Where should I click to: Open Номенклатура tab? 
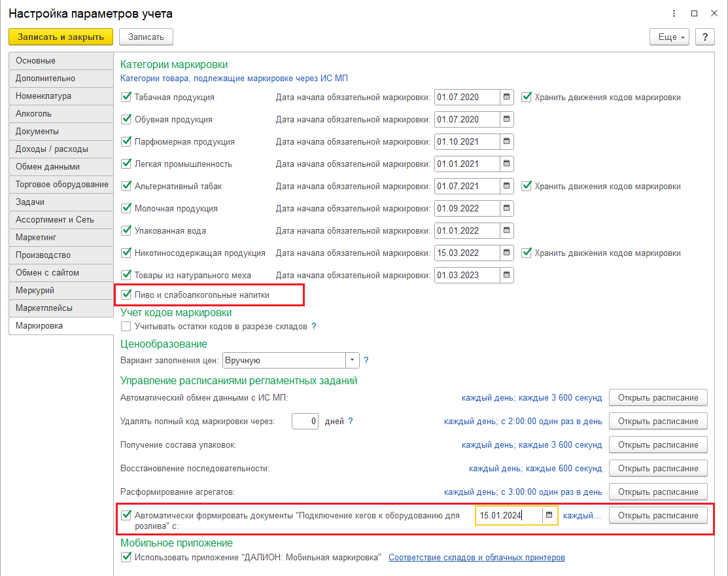(x=61, y=96)
